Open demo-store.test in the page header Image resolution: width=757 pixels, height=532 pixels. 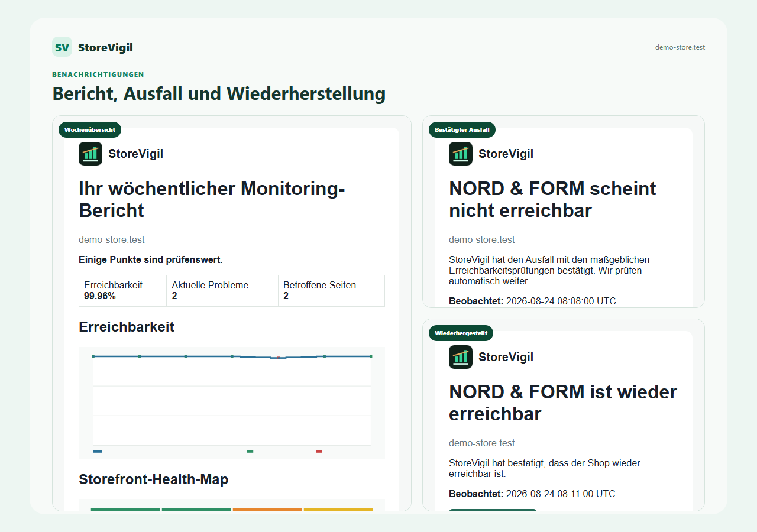click(x=680, y=47)
